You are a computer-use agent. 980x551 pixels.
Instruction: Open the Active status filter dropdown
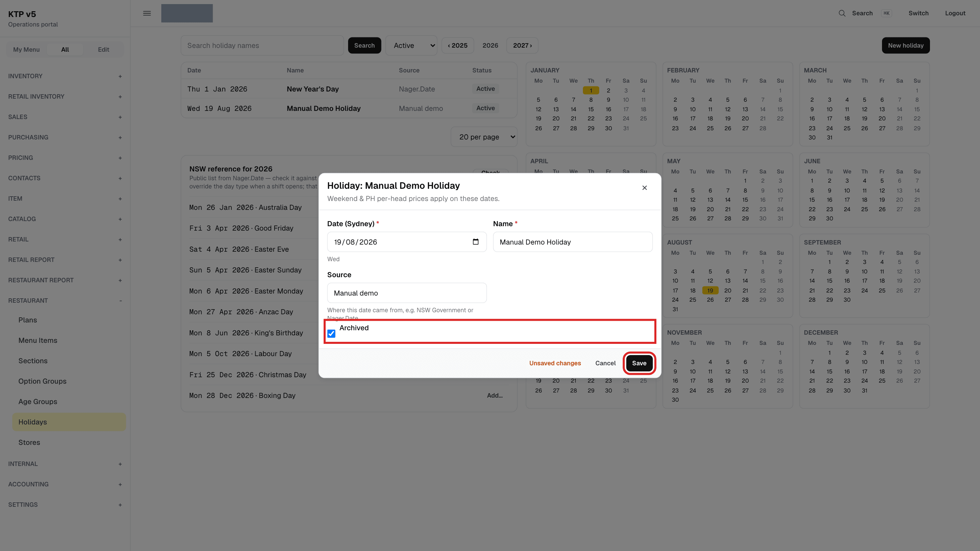click(x=411, y=46)
